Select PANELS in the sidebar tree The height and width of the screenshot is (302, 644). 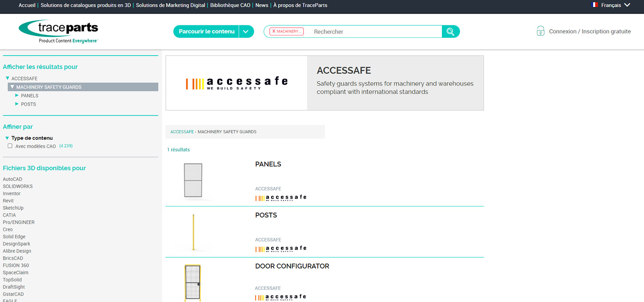point(30,96)
